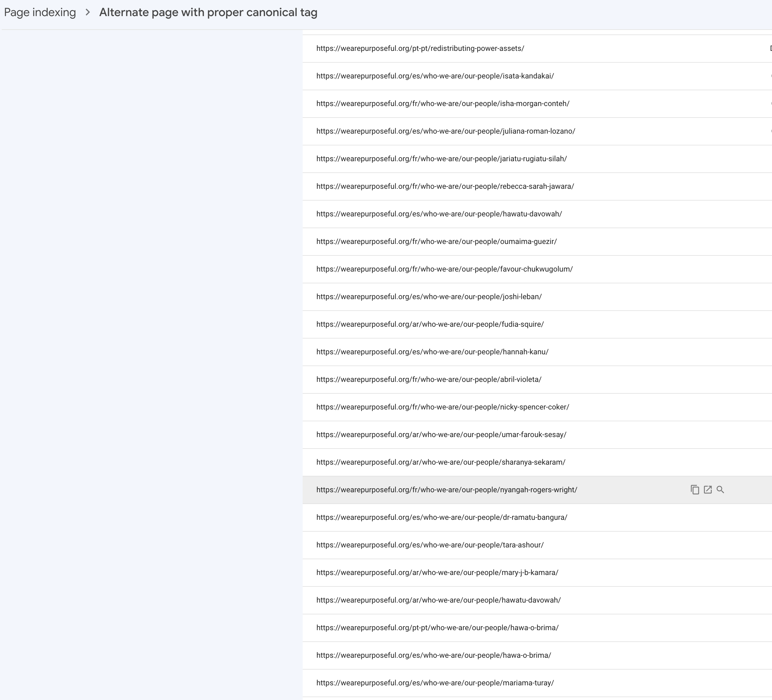
Task: Select fr jariatu-rugiatu-silah URL row
Action: pyautogui.click(x=537, y=159)
